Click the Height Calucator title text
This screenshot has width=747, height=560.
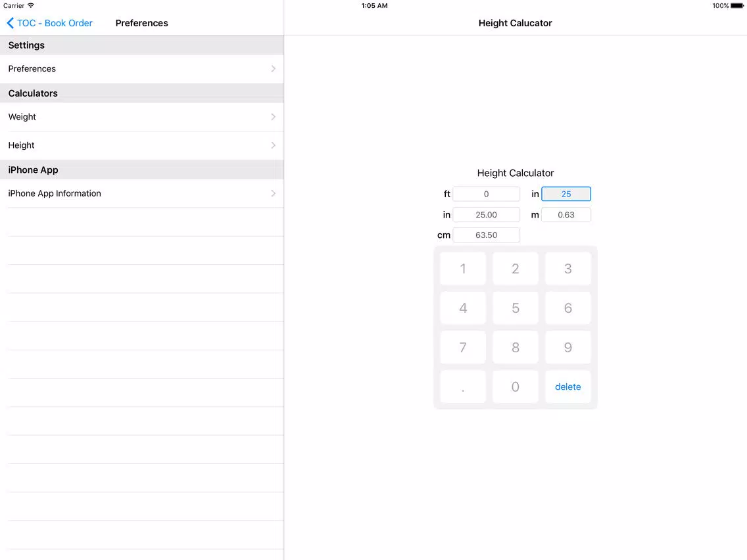point(515,23)
